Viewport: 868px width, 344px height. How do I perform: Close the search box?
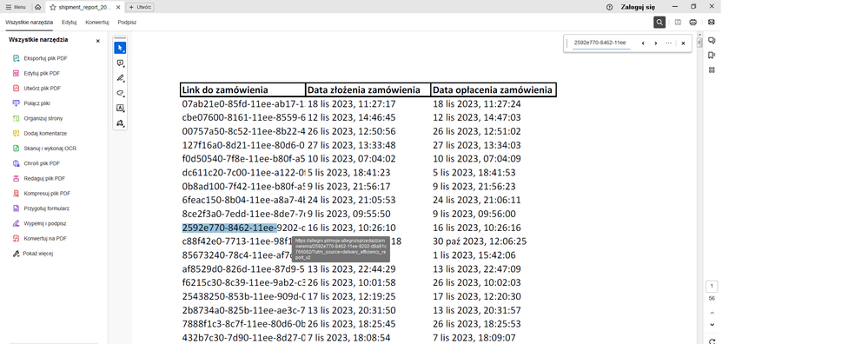683,43
